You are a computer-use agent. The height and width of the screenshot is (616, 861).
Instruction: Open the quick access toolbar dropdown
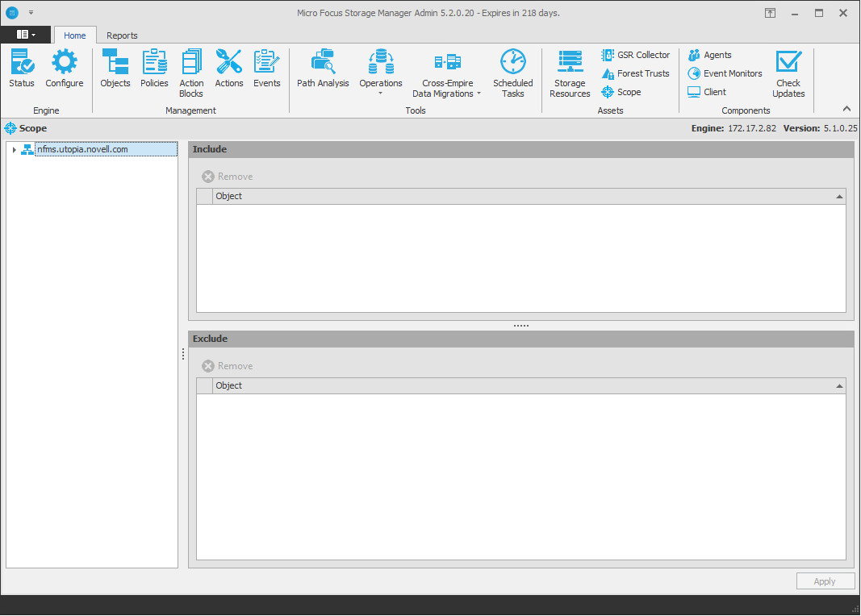click(x=31, y=13)
